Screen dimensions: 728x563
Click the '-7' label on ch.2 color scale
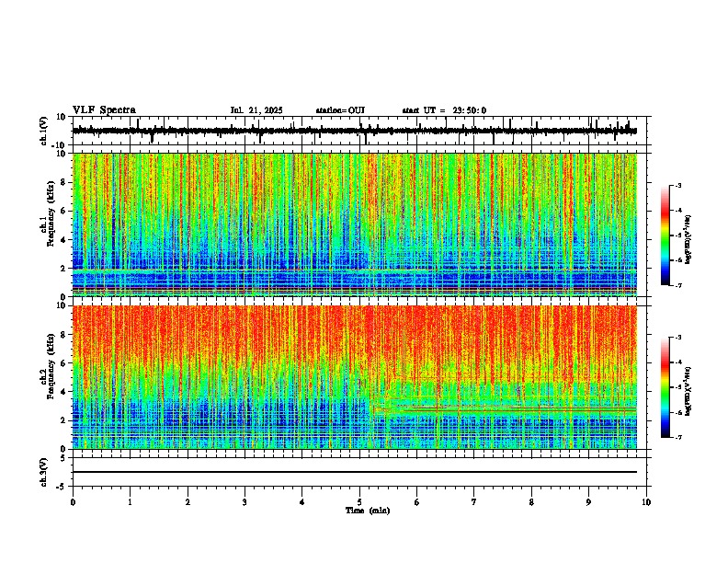tap(678, 437)
